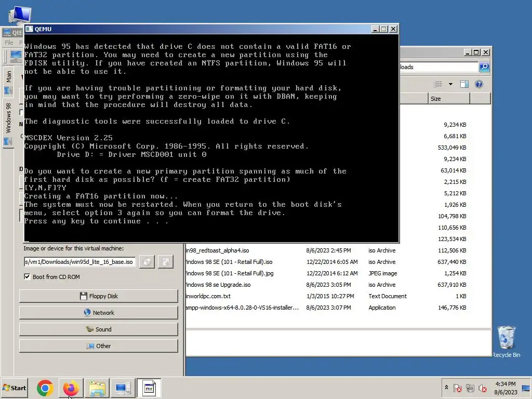Click inside the QEMU console display
Screen dimensions: 532x399
211,138
